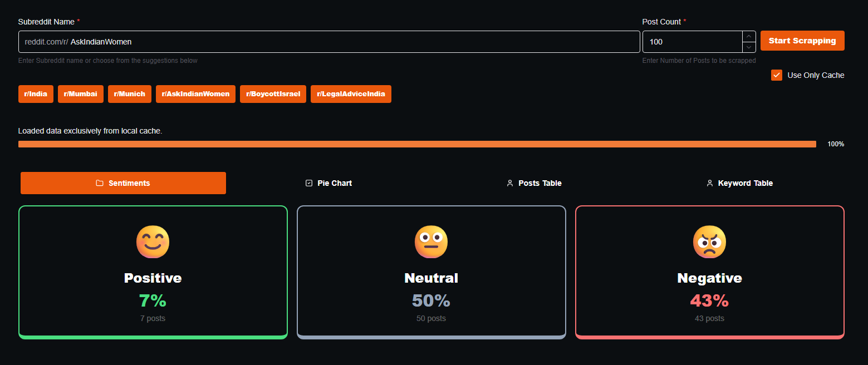Click the 'Use Only Cache' label text
The image size is (868, 365).
tap(816, 75)
